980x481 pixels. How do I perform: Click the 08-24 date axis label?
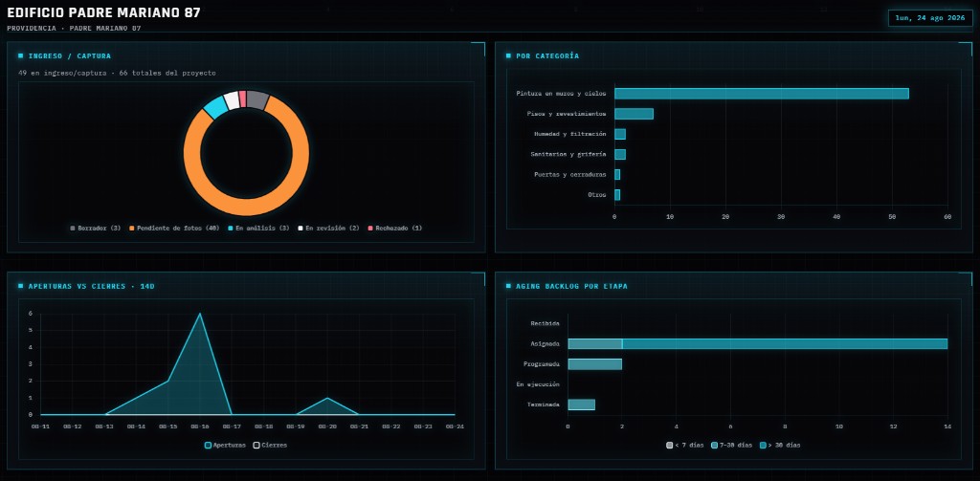click(x=455, y=426)
